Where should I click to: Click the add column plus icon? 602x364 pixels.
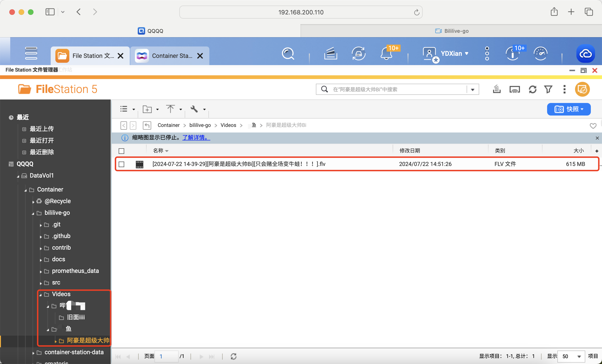pos(597,151)
